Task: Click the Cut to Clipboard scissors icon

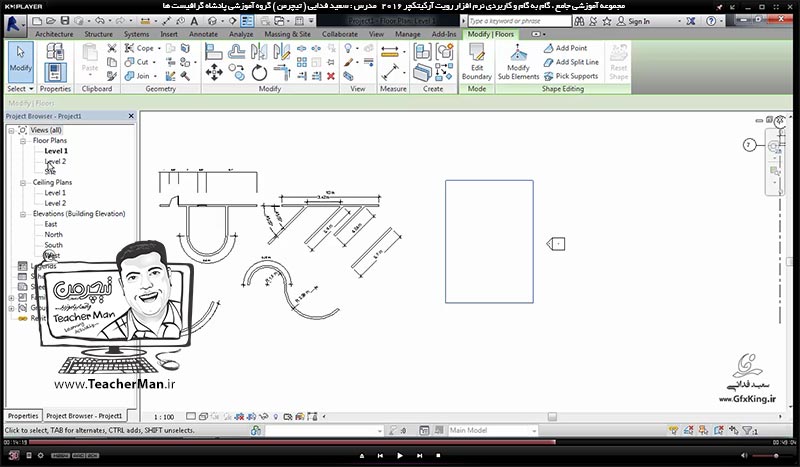Action: (112, 48)
